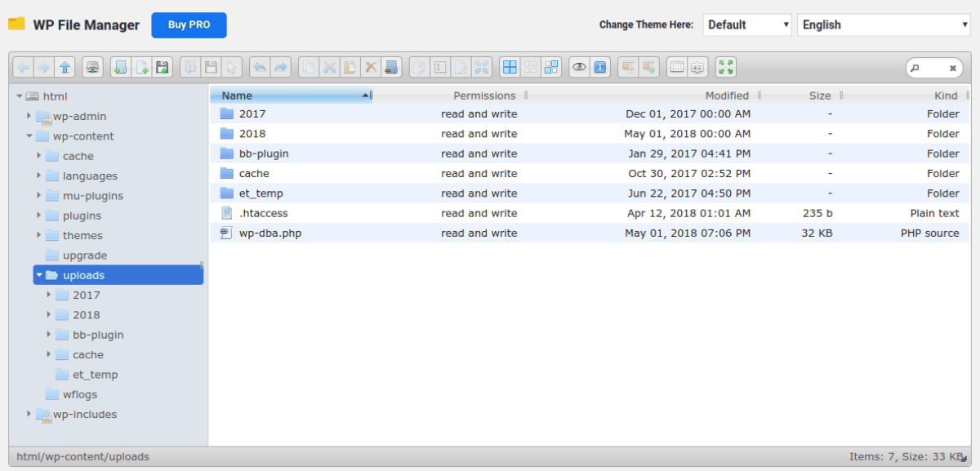980x471 pixels.
Task: Open the language dropdown showing English
Action: tap(884, 24)
